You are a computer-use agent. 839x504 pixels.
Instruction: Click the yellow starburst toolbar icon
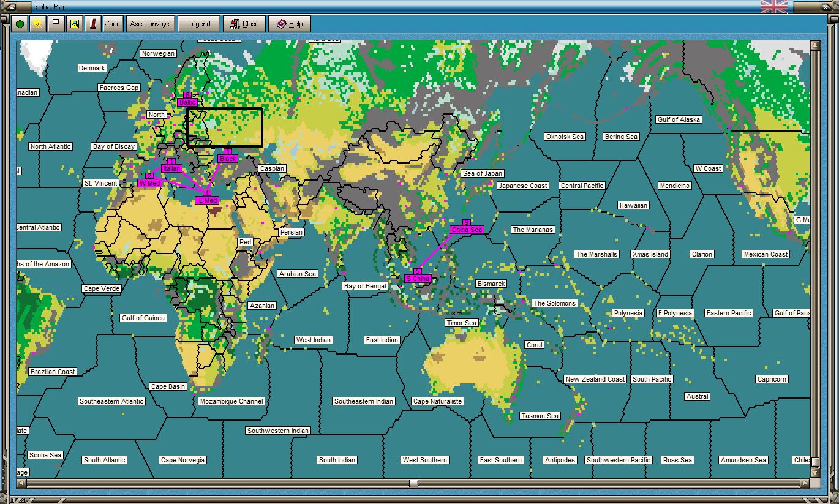point(38,24)
